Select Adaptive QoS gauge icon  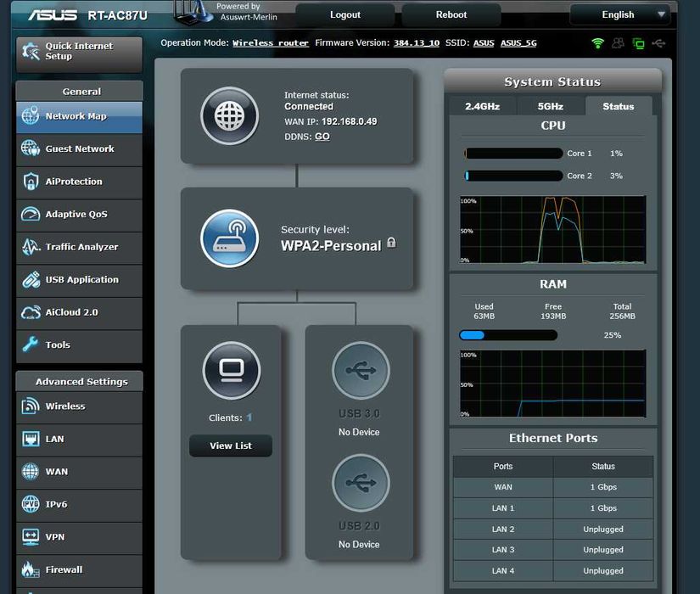click(31, 214)
